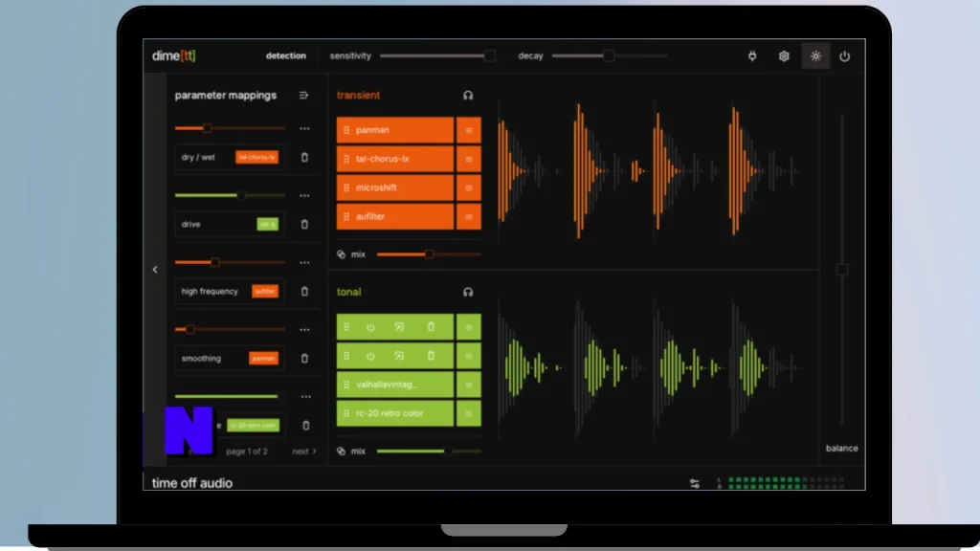The width and height of the screenshot is (980, 551).
Task: Open more options above smoothing mapping
Action: point(304,329)
